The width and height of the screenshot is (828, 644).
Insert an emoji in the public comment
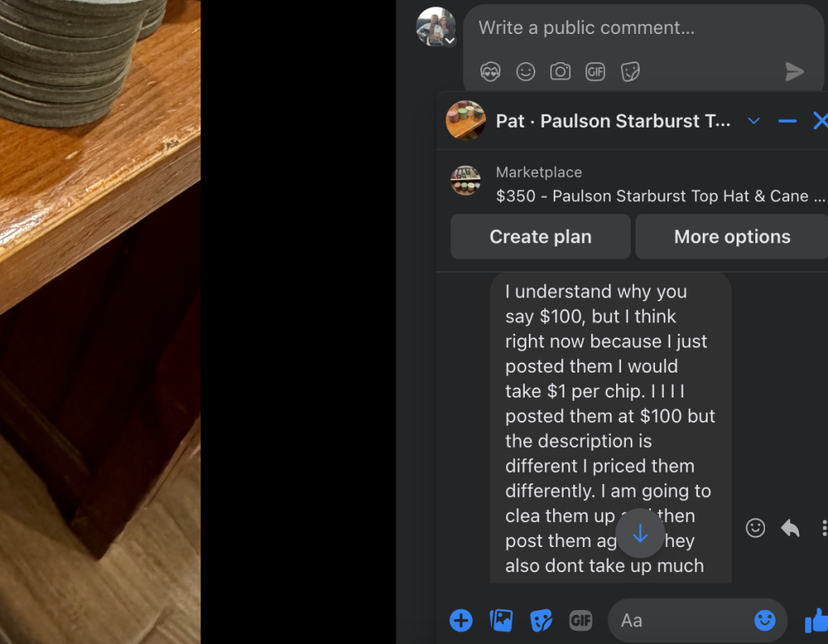click(x=526, y=71)
